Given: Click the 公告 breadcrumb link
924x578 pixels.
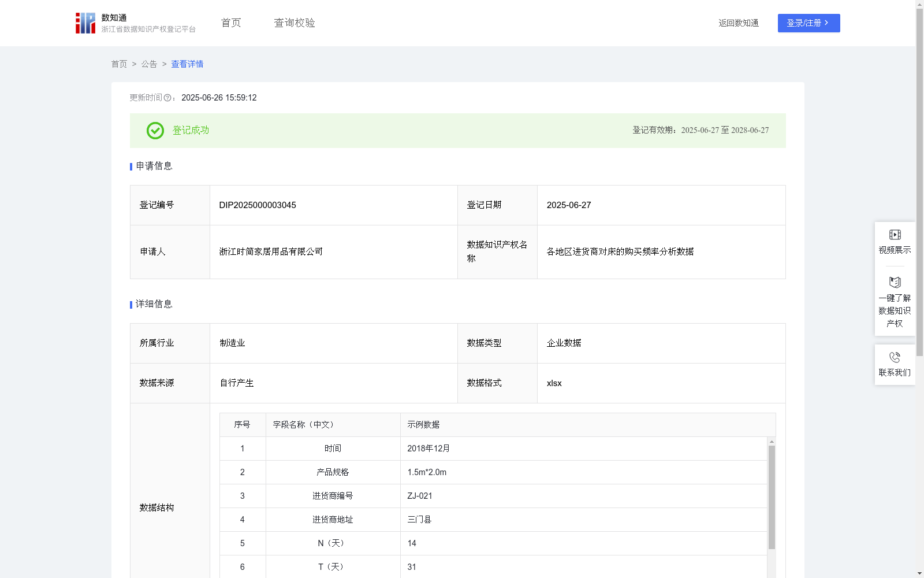Looking at the screenshot, I should [x=149, y=64].
